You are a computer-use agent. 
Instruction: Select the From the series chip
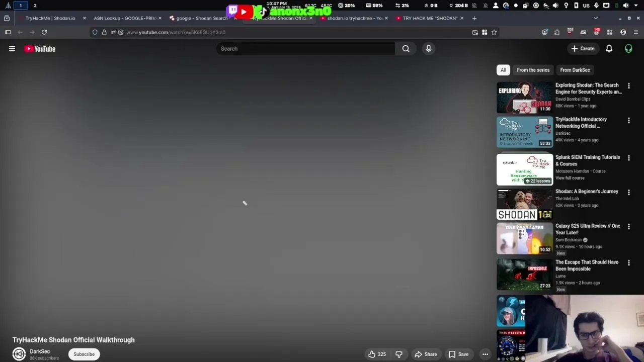click(533, 70)
